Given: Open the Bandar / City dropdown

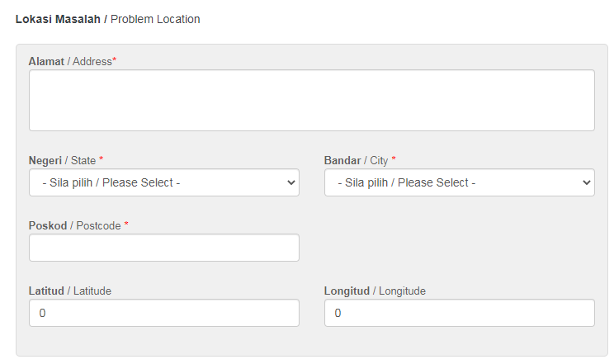Looking at the screenshot, I should click(460, 182).
